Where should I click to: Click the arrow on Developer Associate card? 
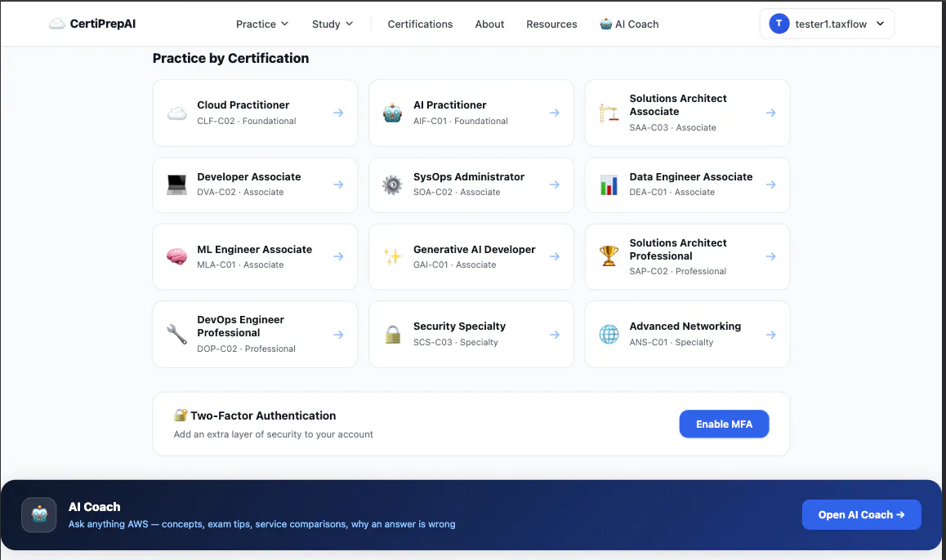338,184
